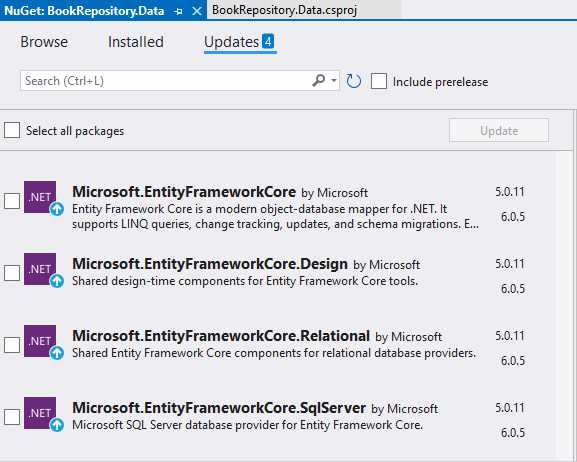Select the Updates tab
The height and width of the screenshot is (462, 577).
(239, 42)
